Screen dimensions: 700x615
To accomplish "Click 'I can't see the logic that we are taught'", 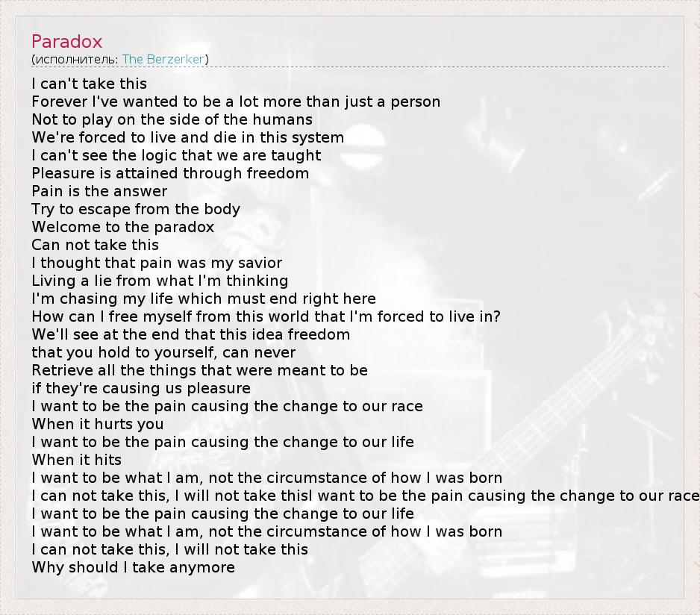I will [176, 155].
